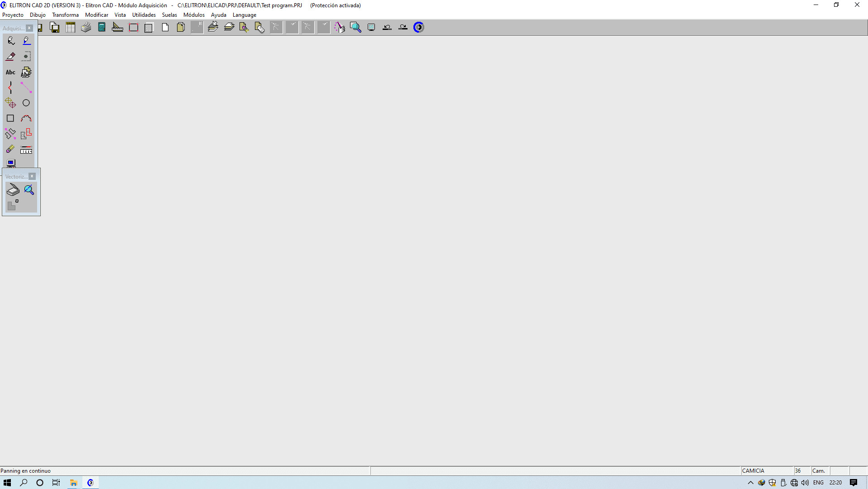Select the square shape tool
The image size is (868, 489).
(x=10, y=118)
